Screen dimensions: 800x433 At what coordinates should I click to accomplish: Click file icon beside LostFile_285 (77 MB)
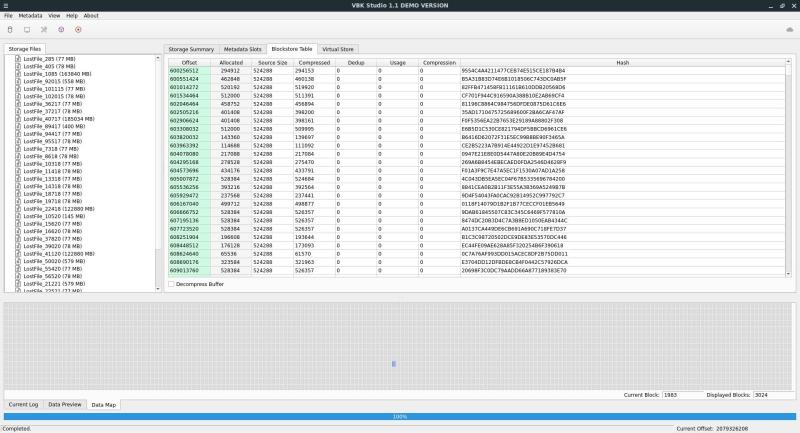18,59
